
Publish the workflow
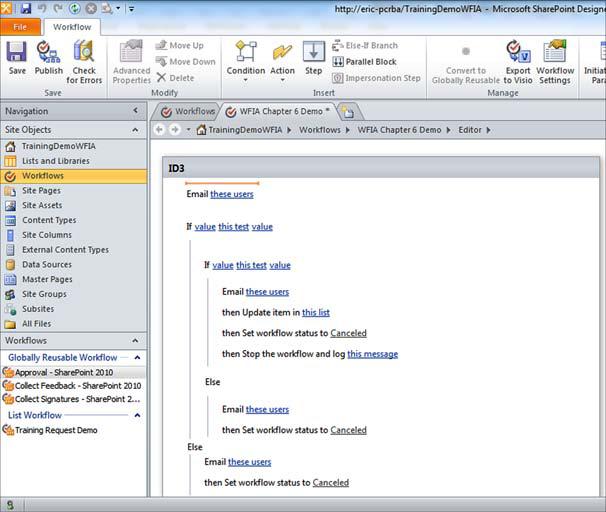(48, 58)
